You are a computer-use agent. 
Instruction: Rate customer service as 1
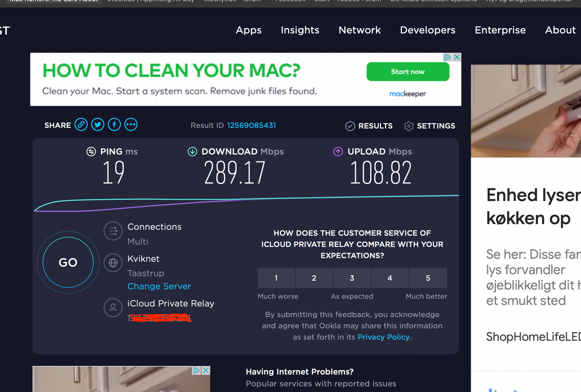click(x=276, y=278)
